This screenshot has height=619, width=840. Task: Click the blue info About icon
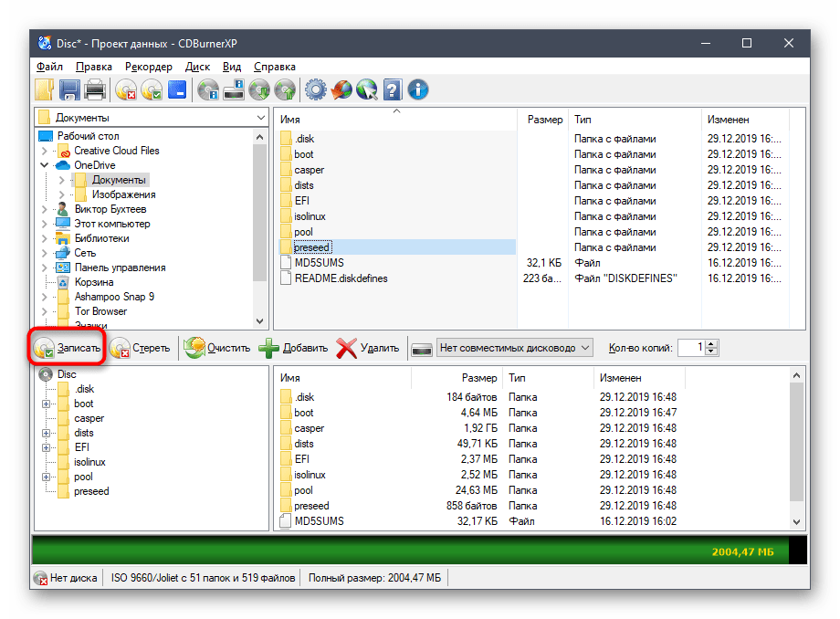tap(418, 89)
